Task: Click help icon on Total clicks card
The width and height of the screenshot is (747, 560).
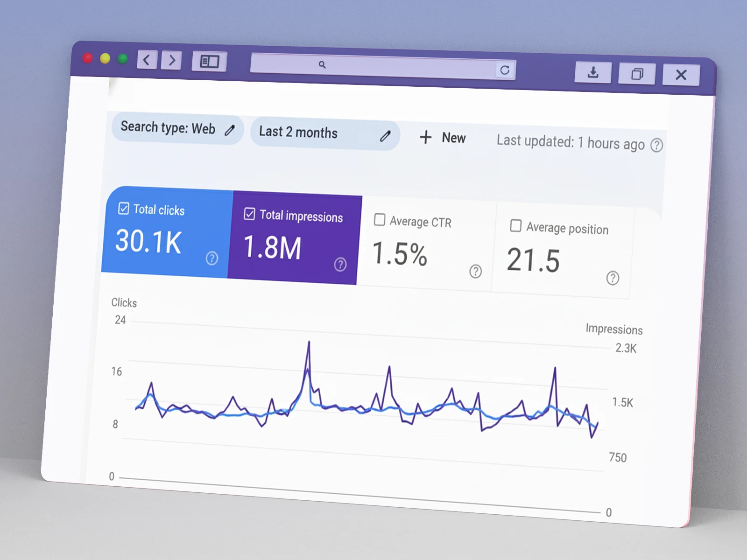Action: tap(211, 258)
